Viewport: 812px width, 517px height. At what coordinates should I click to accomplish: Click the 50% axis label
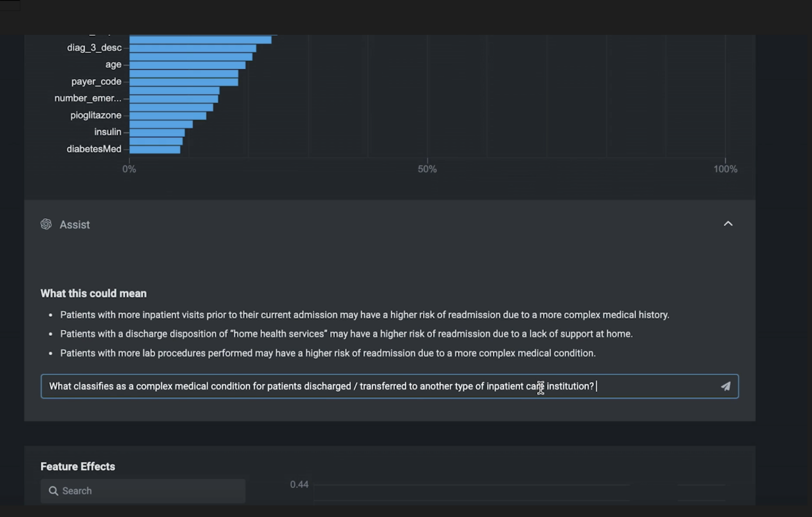tap(427, 169)
